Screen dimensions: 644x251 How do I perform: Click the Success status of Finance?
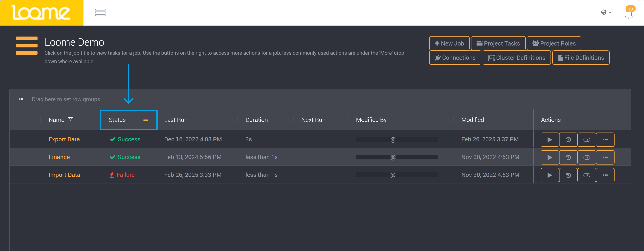125,157
